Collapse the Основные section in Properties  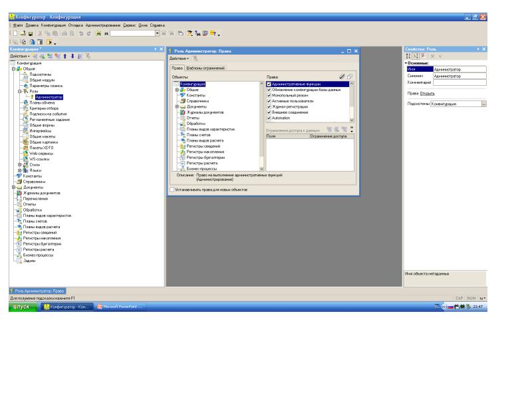(x=406, y=63)
